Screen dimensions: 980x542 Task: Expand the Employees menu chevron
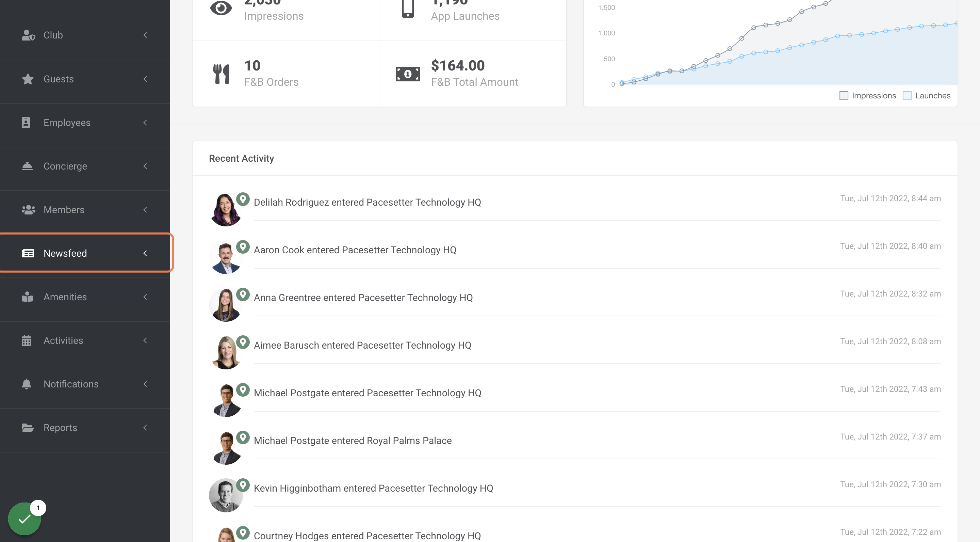pyautogui.click(x=145, y=123)
